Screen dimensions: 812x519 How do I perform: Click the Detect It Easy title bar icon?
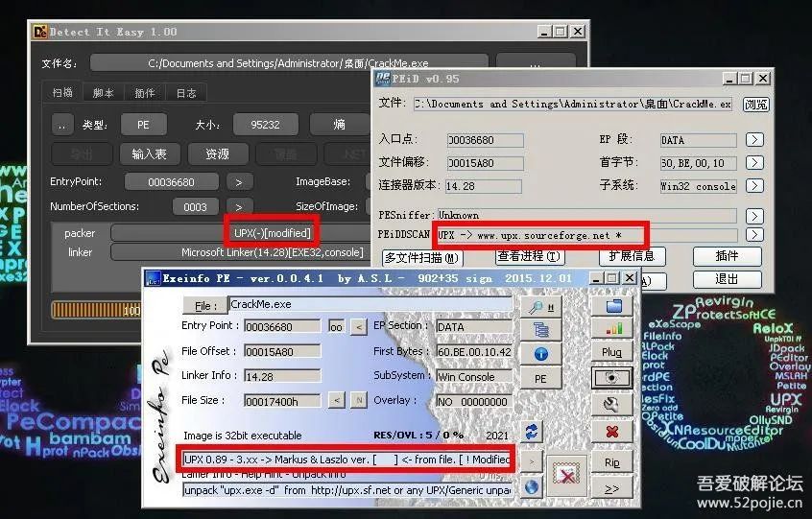(x=40, y=32)
